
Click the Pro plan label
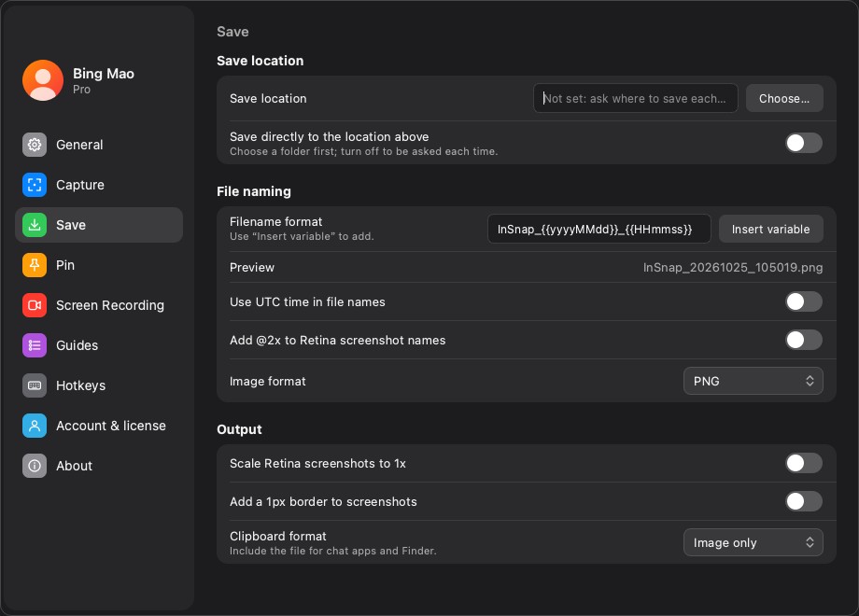click(x=81, y=90)
